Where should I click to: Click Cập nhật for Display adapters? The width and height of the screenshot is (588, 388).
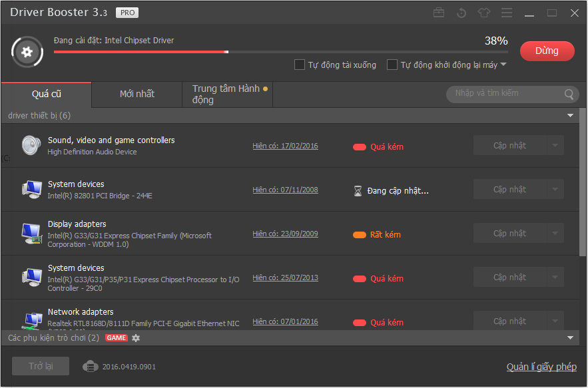click(x=509, y=233)
